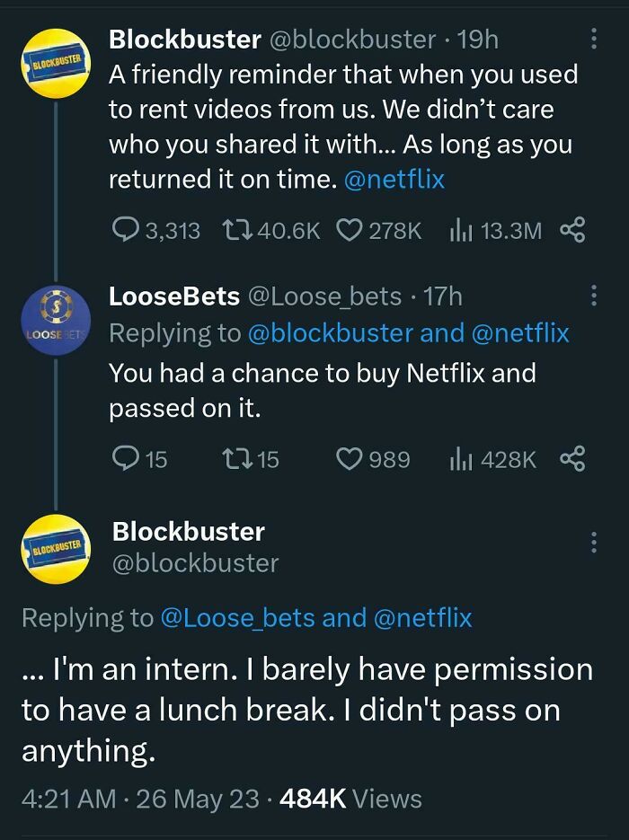Viewport: 629px width, 840px height.
Task: Open LooseBets' profile avatar
Action: (56, 319)
